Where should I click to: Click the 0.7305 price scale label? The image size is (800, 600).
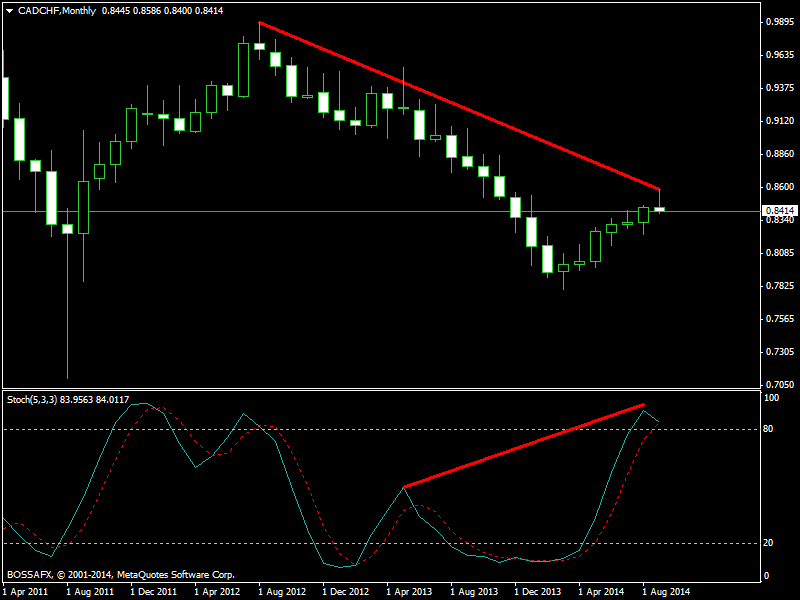780,352
